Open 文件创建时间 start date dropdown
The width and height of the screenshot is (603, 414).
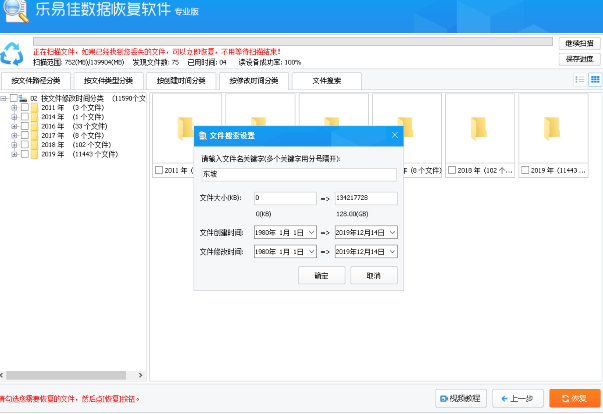[x=312, y=232]
